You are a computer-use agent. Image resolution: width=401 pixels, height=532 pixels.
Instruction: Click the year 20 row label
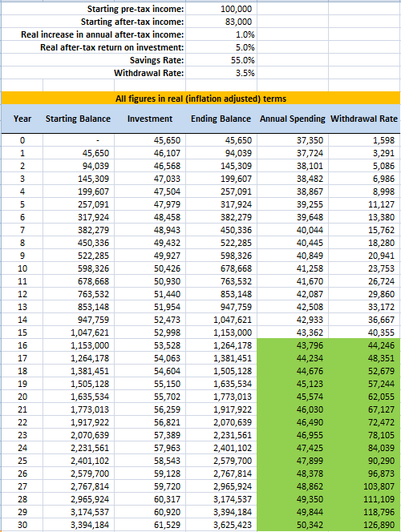pyautogui.click(x=22, y=397)
